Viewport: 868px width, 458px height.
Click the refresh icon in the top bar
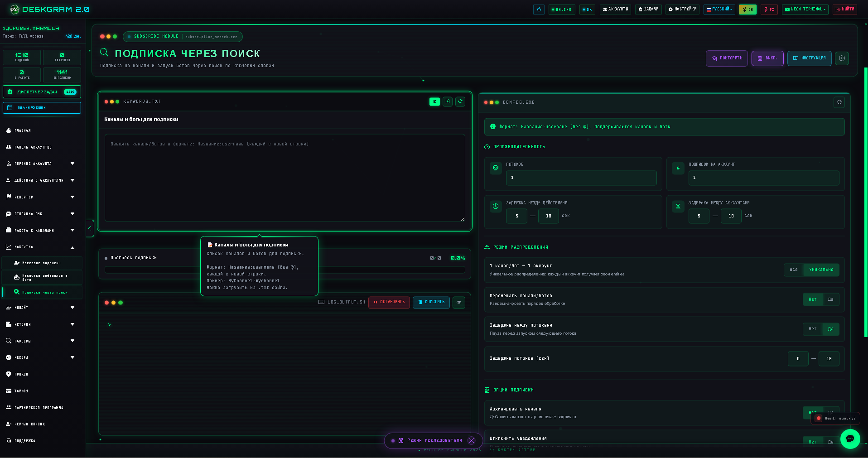[539, 9]
